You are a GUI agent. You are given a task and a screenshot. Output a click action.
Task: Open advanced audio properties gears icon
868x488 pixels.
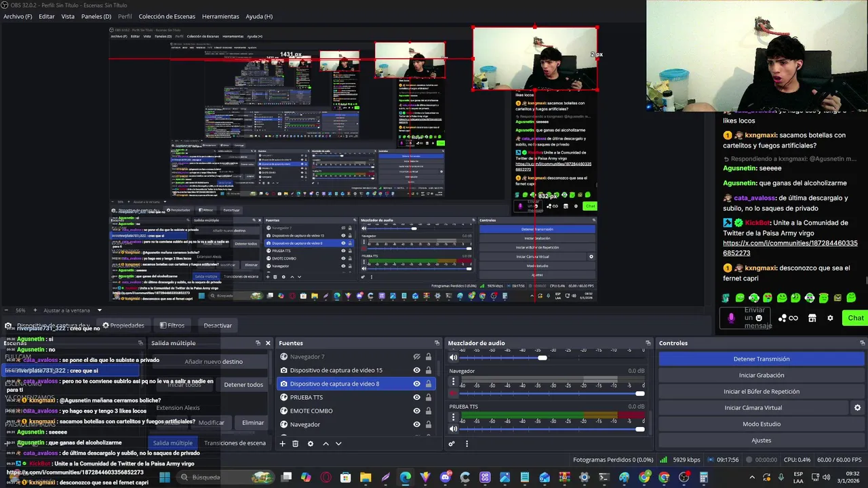coord(452,444)
